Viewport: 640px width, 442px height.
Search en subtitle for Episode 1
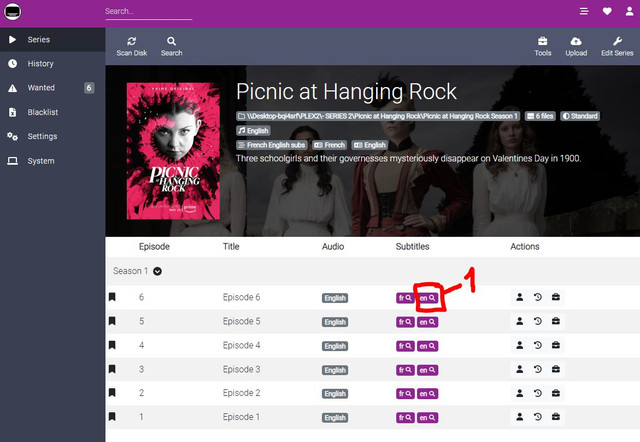tap(427, 418)
